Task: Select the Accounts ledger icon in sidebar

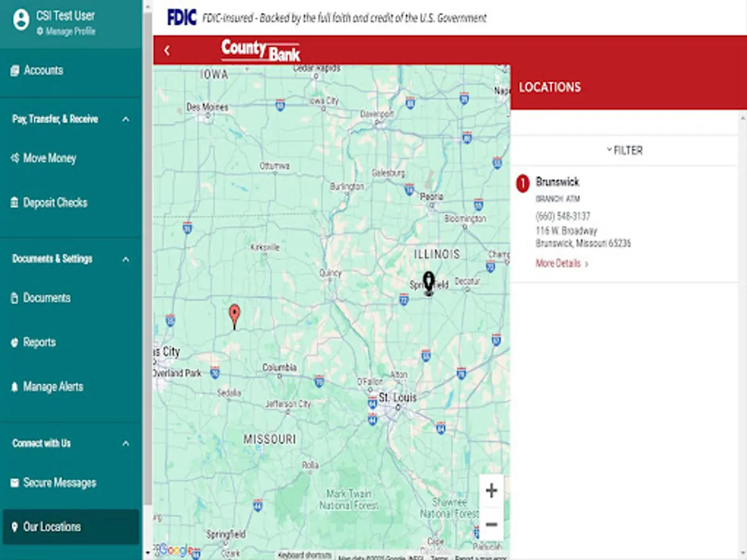Action: [x=16, y=70]
